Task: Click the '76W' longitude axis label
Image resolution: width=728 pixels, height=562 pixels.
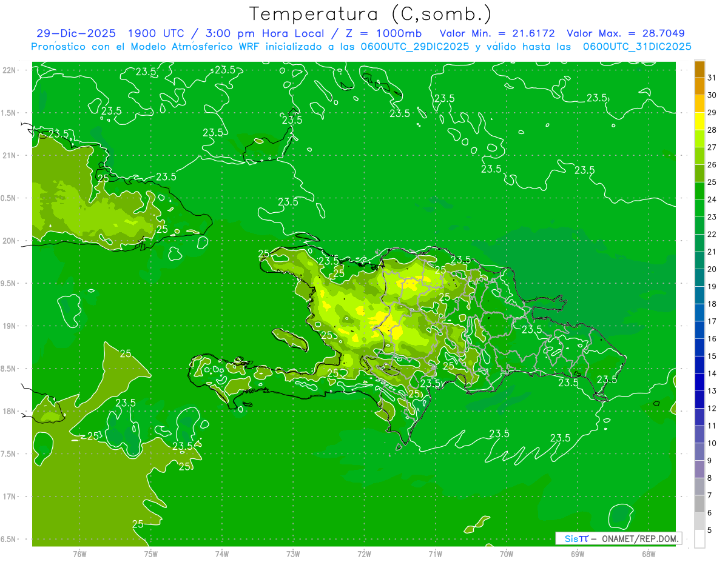Action: [79, 554]
